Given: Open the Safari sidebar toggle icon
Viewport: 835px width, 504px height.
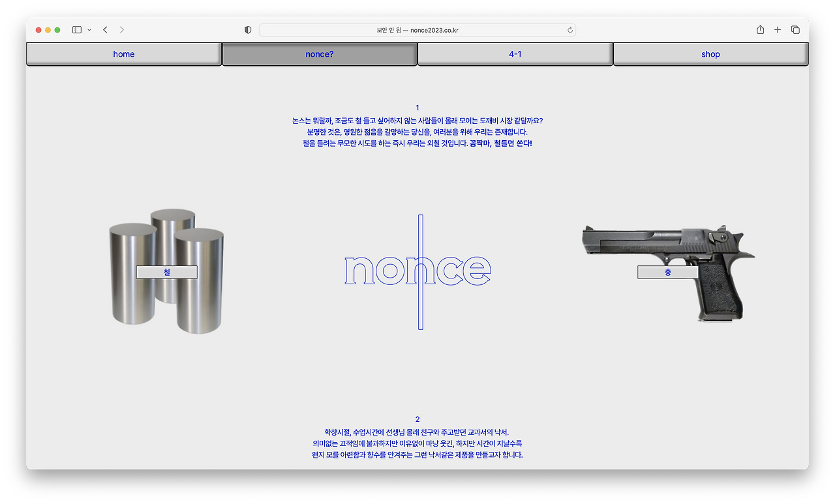Looking at the screenshot, I should pos(77,30).
